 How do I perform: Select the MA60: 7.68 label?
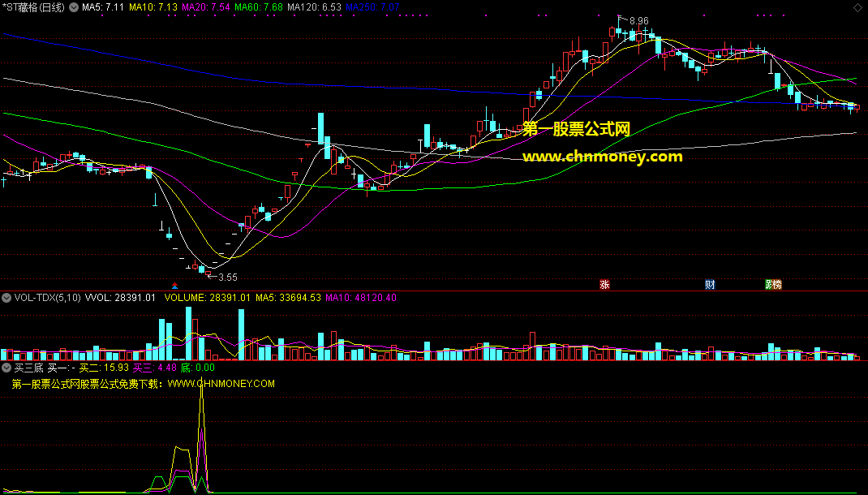click(x=259, y=7)
